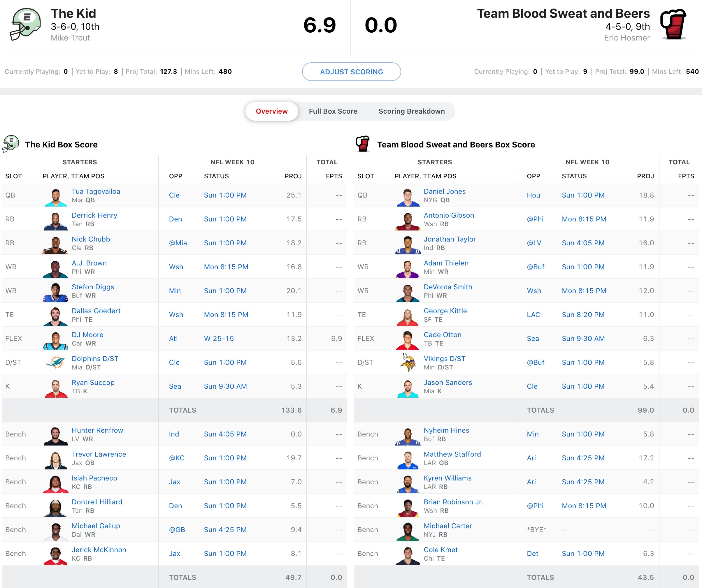Click the Dolphins D/ST team logo
This screenshot has width=702, height=588.
click(x=55, y=362)
